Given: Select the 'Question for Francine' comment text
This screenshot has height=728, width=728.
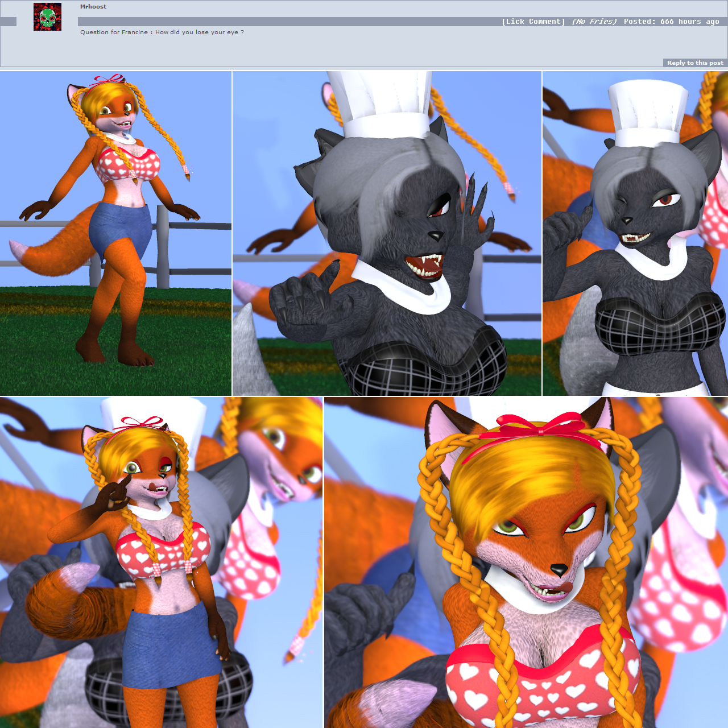Looking at the screenshot, I should pyautogui.click(x=162, y=32).
